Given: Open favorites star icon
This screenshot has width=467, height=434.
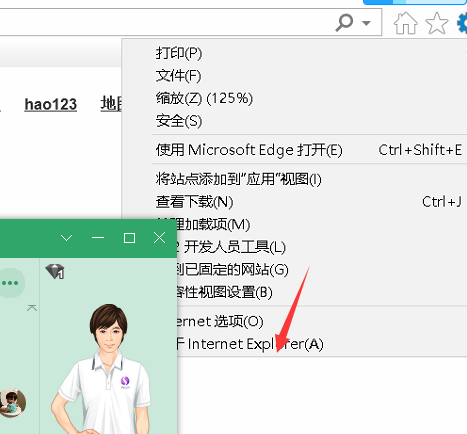Looking at the screenshot, I should 437,23.
